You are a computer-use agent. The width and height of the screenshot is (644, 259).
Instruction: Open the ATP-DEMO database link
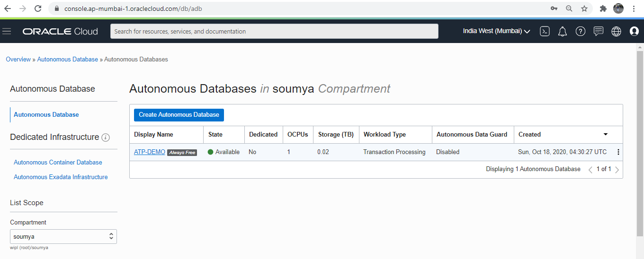point(150,152)
